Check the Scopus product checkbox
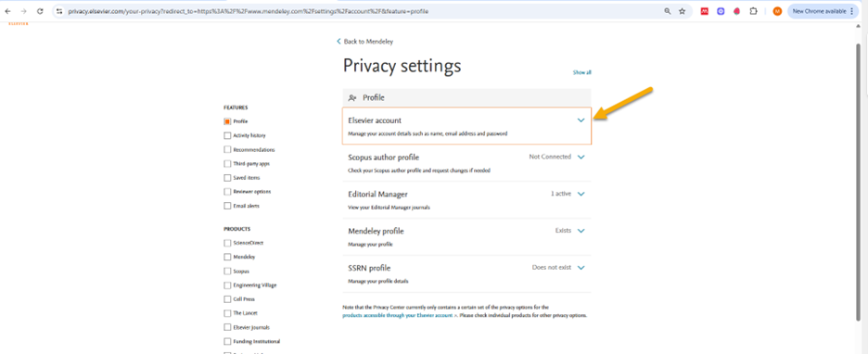This screenshot has width=868, height=354. click(x=227, y=271)
